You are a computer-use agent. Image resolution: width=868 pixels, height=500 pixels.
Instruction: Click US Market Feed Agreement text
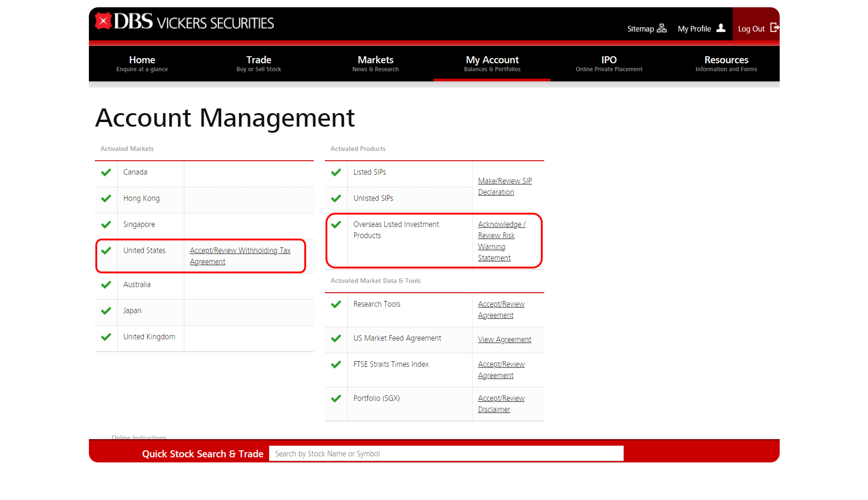[397, 338]
